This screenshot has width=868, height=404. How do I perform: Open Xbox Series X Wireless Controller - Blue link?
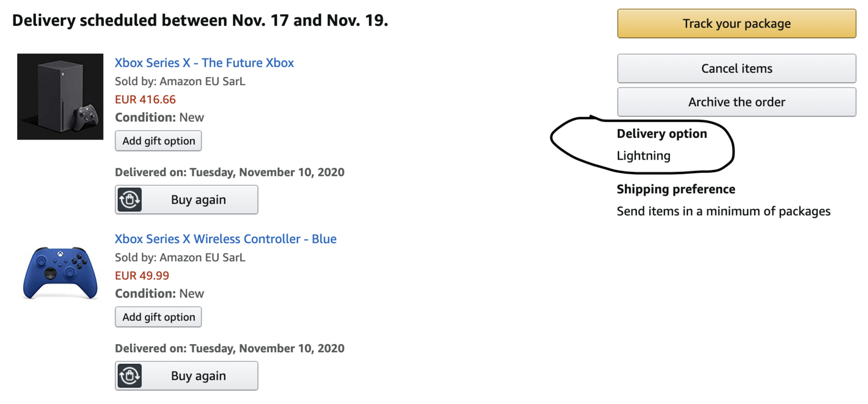(x=226, y=239)
